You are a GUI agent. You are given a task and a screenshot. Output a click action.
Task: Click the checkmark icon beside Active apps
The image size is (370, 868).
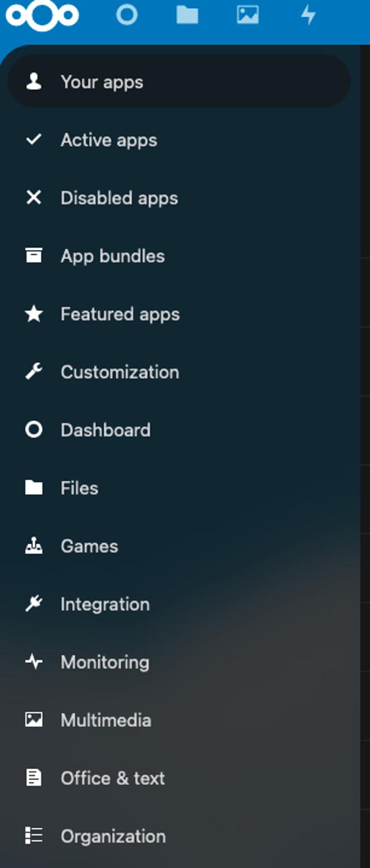pos(34,140)
